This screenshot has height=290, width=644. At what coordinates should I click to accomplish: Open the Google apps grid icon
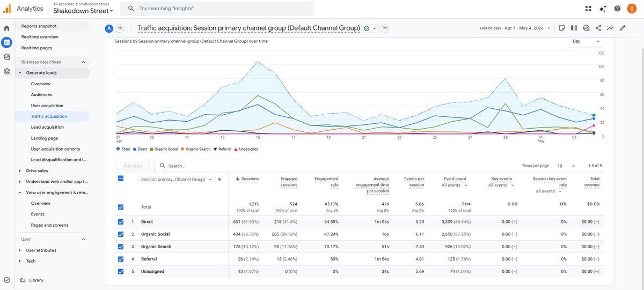589,9
